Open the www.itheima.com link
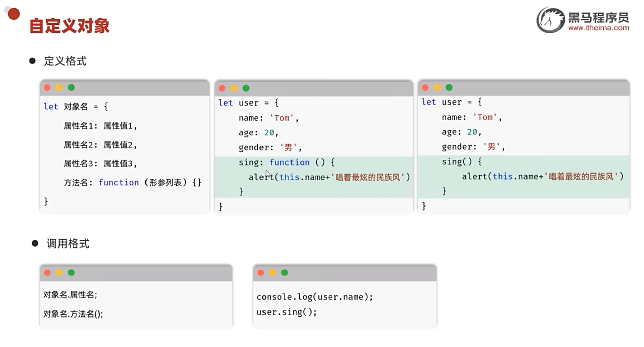This screenshot has width=644, height=347. [598, 28]
